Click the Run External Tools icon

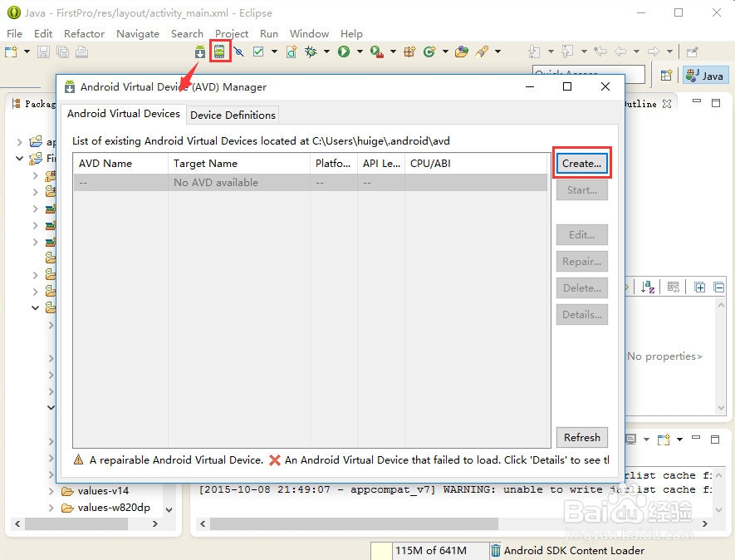tap(376, 52)
